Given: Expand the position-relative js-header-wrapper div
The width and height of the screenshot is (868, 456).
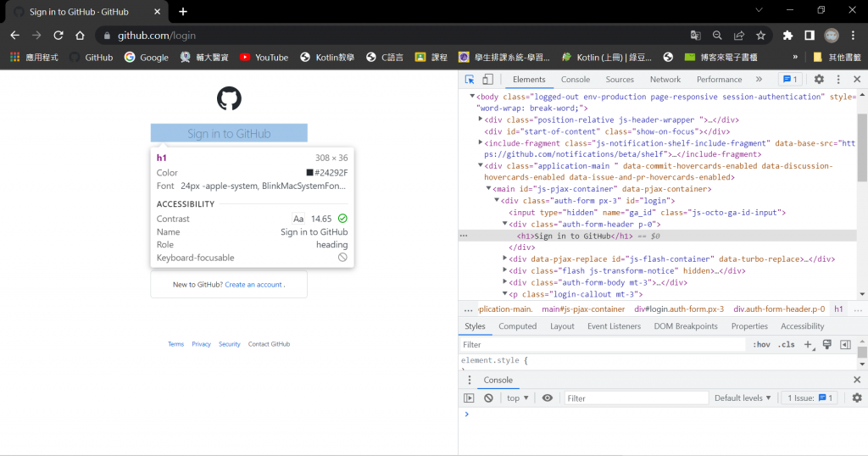Looking at the screenshot, I should pos(481,120).
